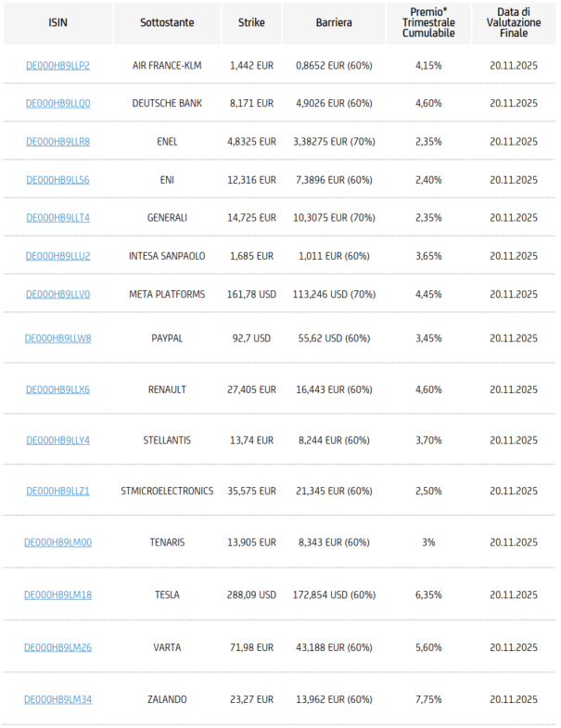The width and height of the screenshot is (561, 728).
Task: Select the Barriera column header
Action: [x=334, y=23]
